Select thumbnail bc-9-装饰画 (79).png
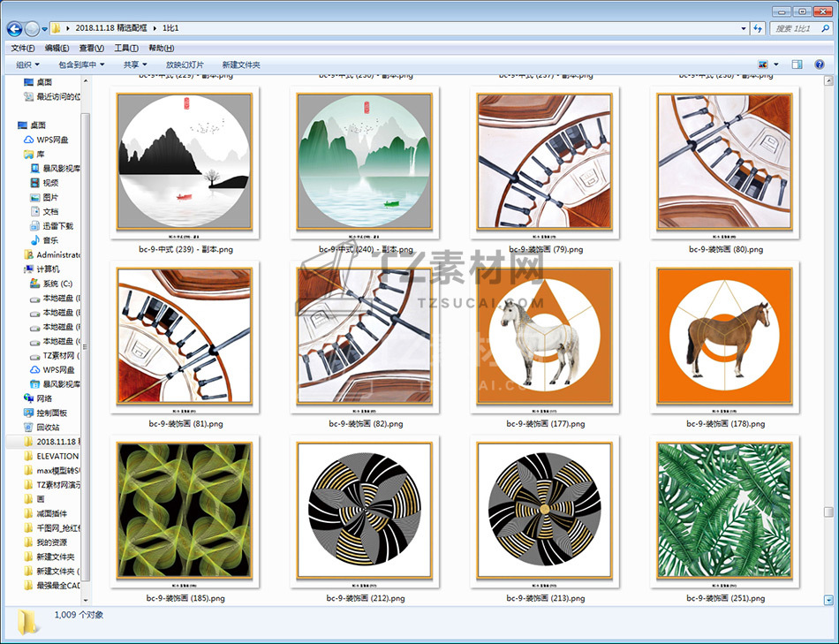Viewport: 839px width, 644px height. point(545,163)
